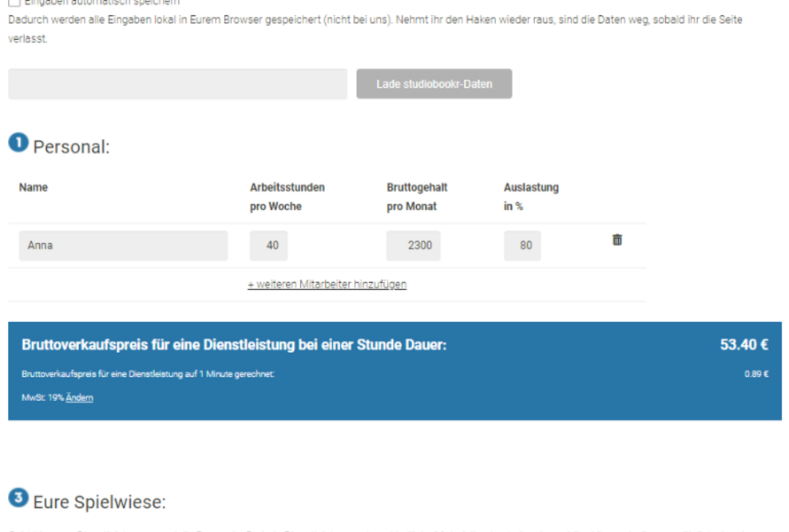Open the Ändern link to change MwSt
Image resolution: width=789 pixels, height=532 pixels.
79,397
